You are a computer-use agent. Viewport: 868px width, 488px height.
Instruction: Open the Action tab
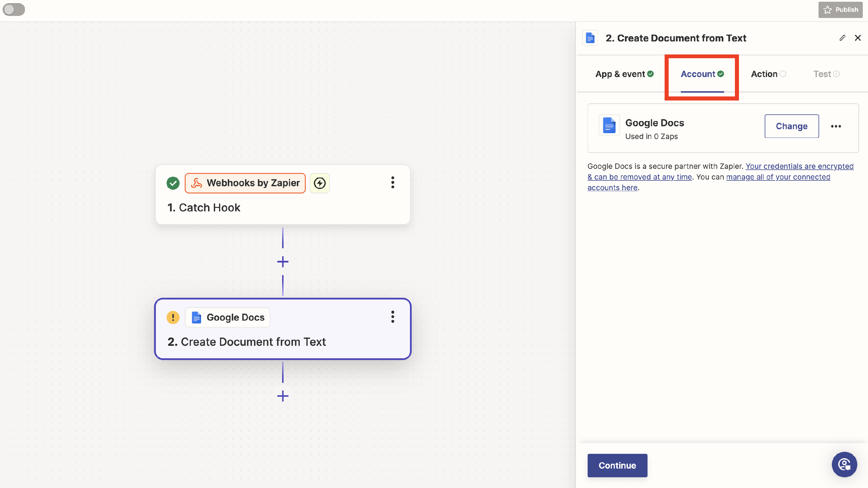[x=768, y=74]
